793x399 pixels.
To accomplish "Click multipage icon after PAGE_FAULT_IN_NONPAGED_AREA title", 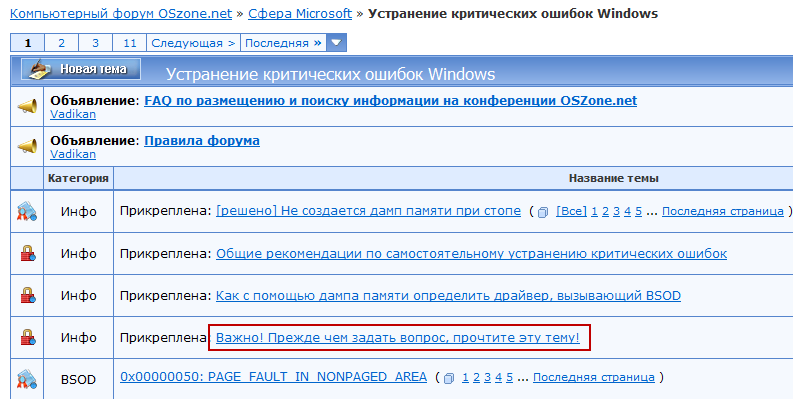I will coord(449,378).
